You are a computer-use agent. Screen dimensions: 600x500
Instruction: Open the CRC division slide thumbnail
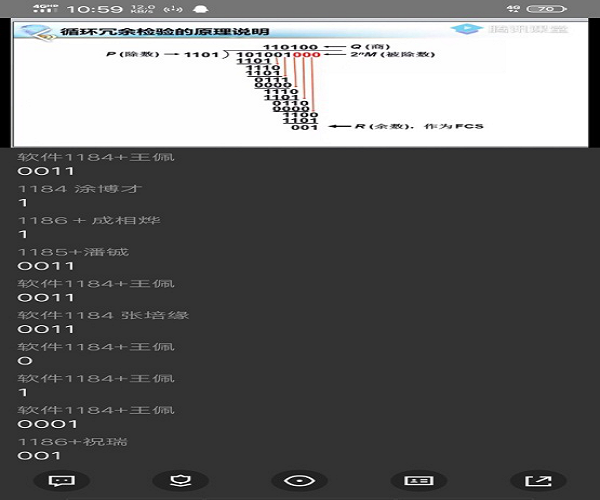(300, 87)
